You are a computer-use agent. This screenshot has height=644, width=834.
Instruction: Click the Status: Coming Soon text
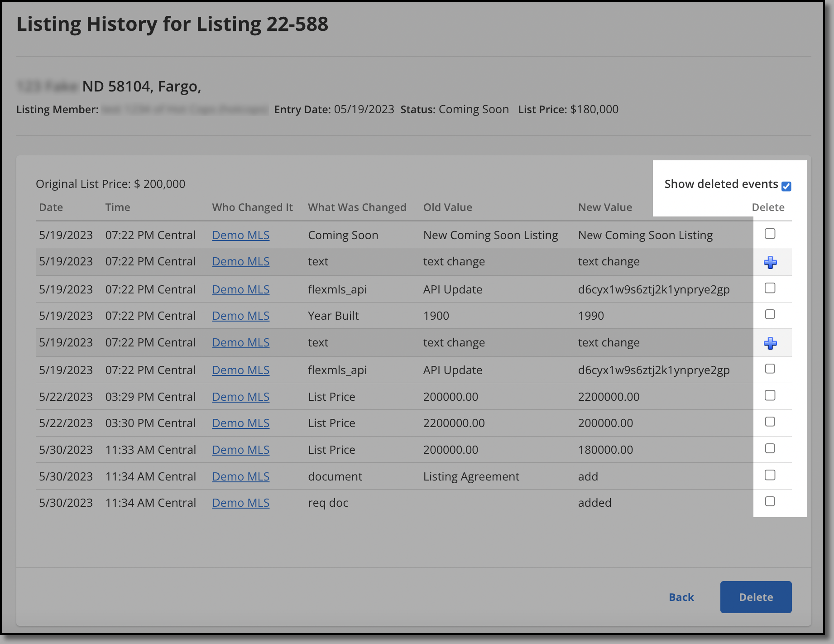click(455, 109)
